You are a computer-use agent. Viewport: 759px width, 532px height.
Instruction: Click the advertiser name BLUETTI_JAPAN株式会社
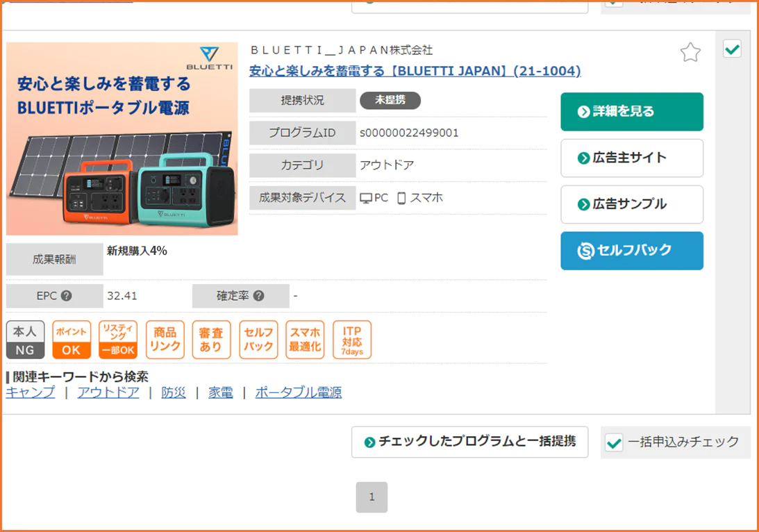pos(342,50)
